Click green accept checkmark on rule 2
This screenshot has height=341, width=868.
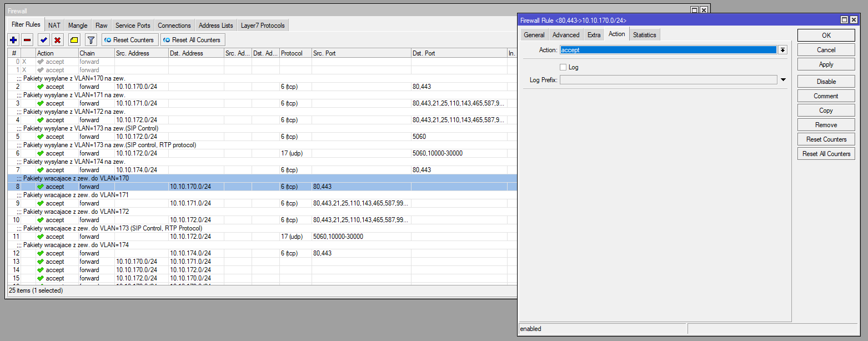[x=41, y=87]
